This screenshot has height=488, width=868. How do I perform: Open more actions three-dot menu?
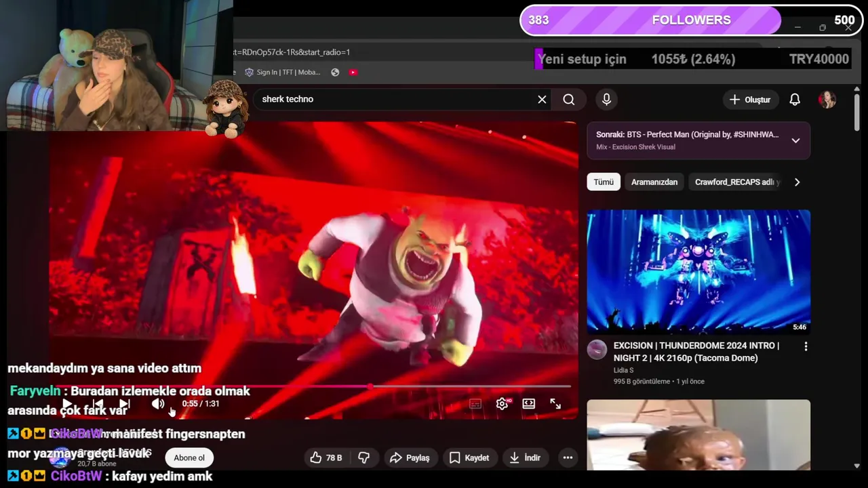568,458
